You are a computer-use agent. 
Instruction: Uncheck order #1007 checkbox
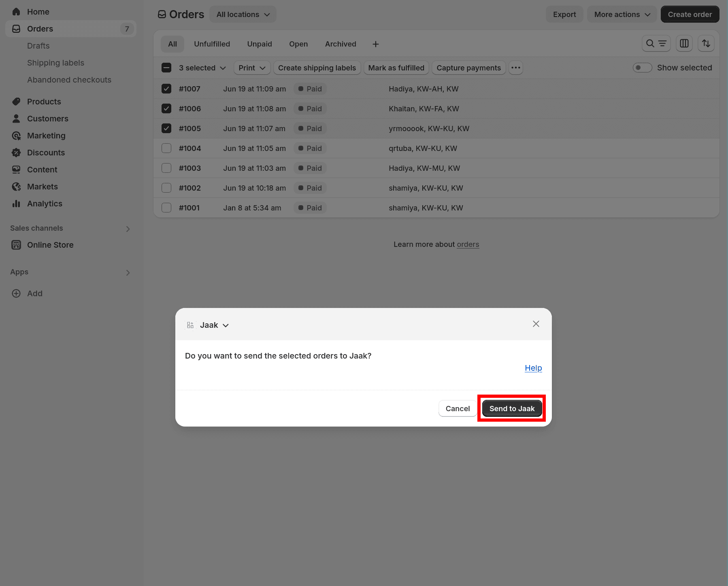(x=166, y=89)
